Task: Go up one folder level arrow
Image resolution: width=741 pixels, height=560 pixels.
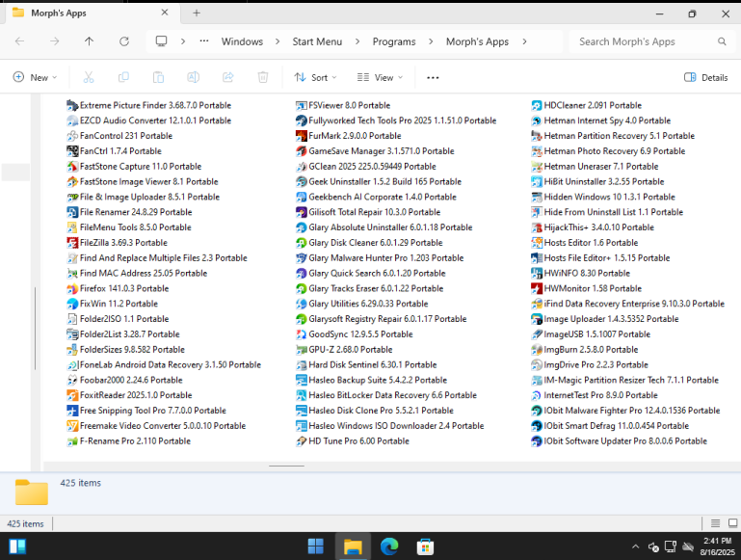Action: pyautogui.click(x=89, y=41)
